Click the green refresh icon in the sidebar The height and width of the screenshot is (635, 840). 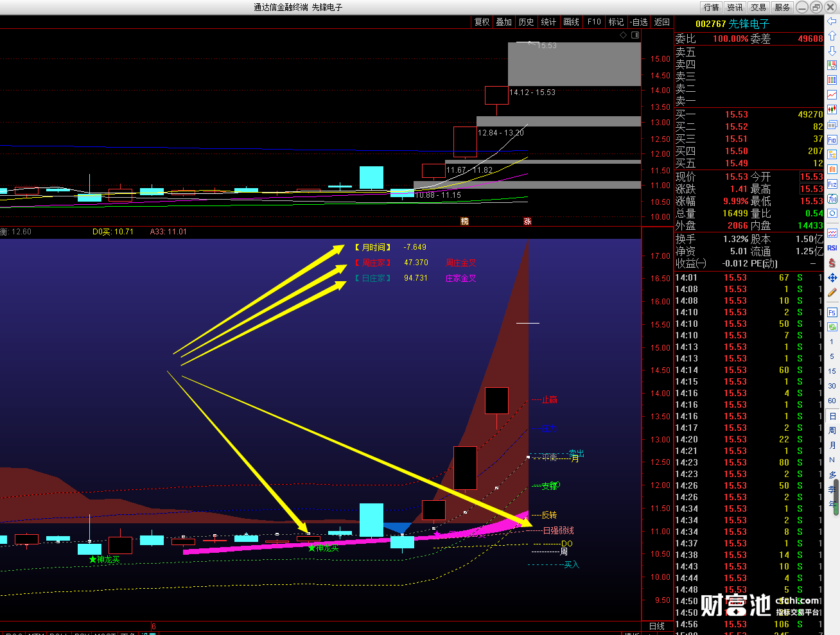coord(832,327)
